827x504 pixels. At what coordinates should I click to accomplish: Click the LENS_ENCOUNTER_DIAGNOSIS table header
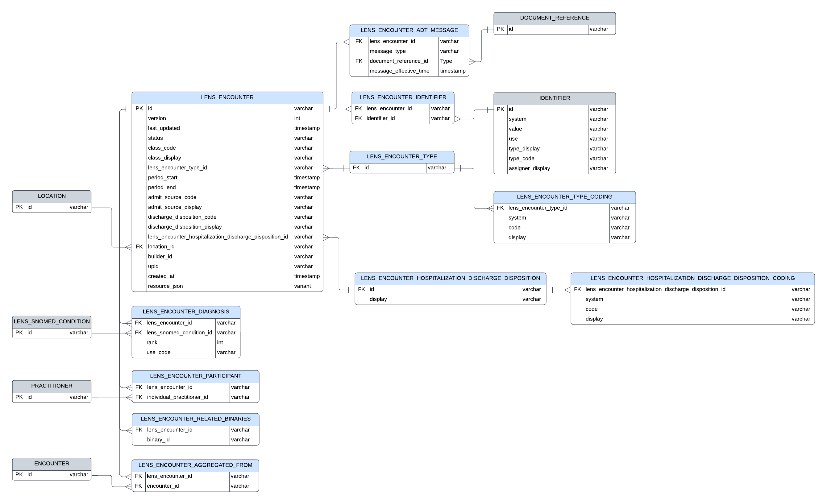pos(185,312)
